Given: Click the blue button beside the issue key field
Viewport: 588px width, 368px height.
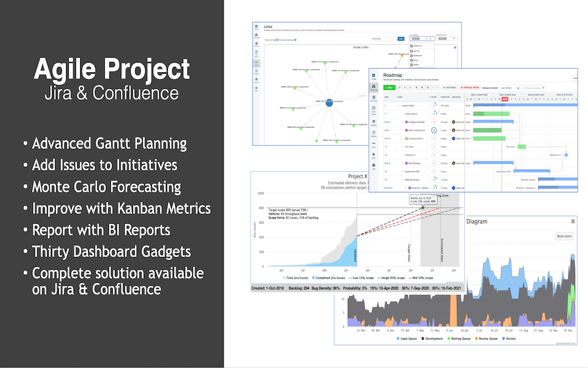Looking at the screenshot, I should point(401,39).
